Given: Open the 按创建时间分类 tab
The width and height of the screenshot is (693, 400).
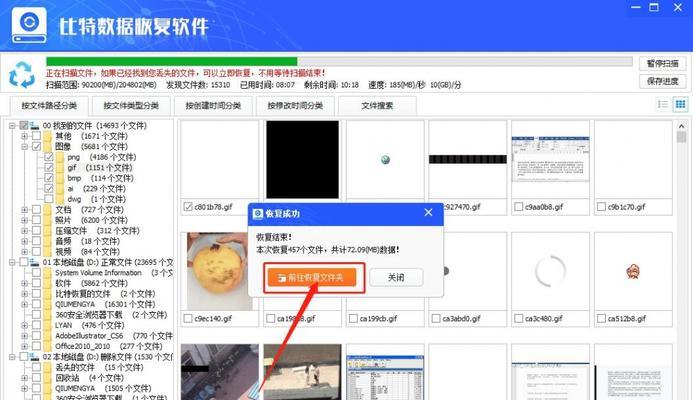Looking at the screenshot, I should (x=213, y=106).
